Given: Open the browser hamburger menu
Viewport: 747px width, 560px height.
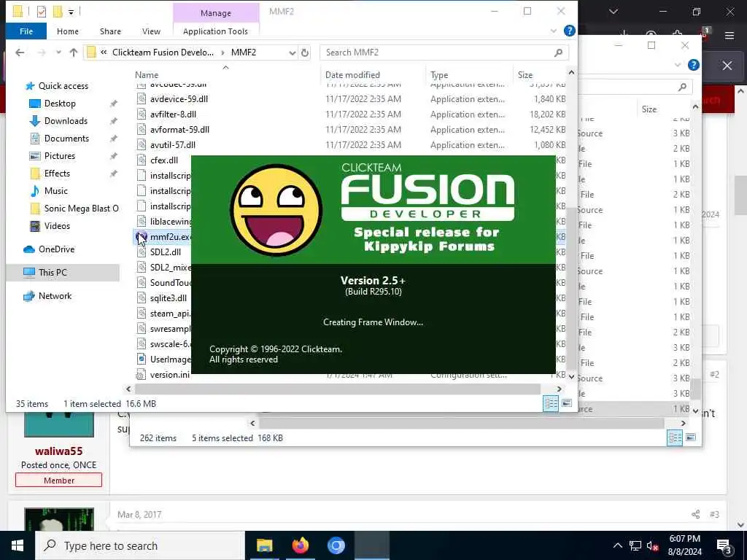Looking at the screenshot, I should [729, 35].
